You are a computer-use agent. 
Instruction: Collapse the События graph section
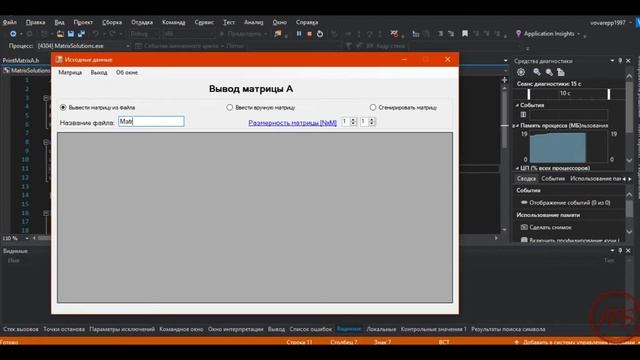(x=517, y=105)
